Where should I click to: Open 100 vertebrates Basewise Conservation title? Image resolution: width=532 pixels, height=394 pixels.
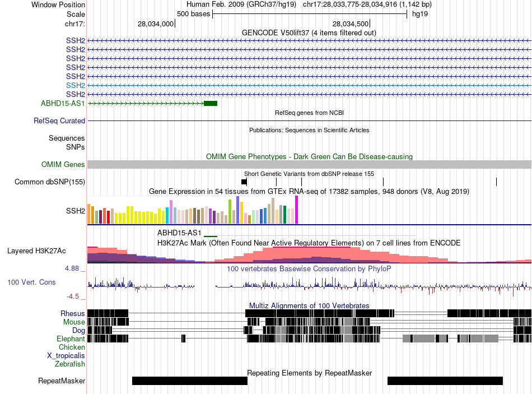pyautogui.click(x=309, y=268)
